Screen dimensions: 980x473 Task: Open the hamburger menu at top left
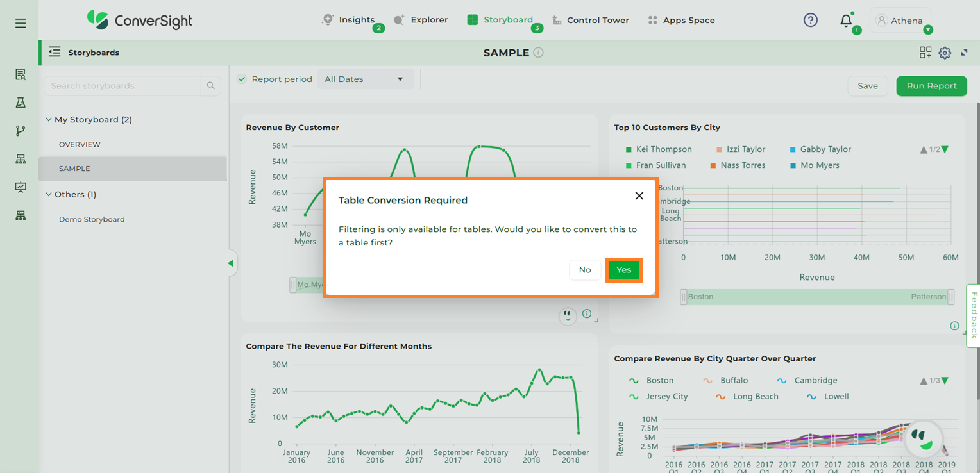click(21, 24)
